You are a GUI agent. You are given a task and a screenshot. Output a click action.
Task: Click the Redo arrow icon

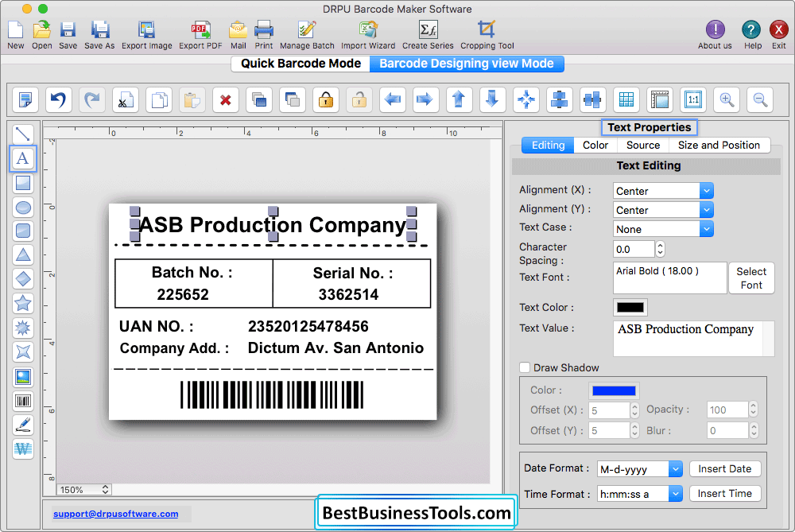coord(91,99)
